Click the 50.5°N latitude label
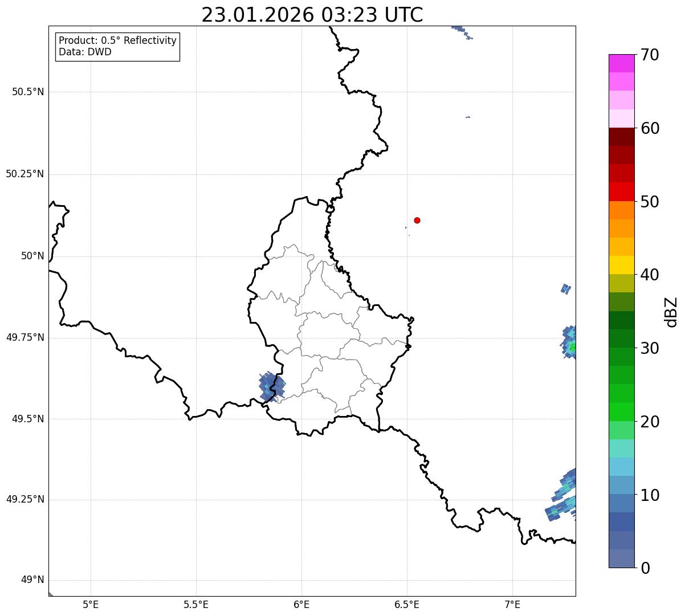Screen dimensions: 685x616 point(28,92)
